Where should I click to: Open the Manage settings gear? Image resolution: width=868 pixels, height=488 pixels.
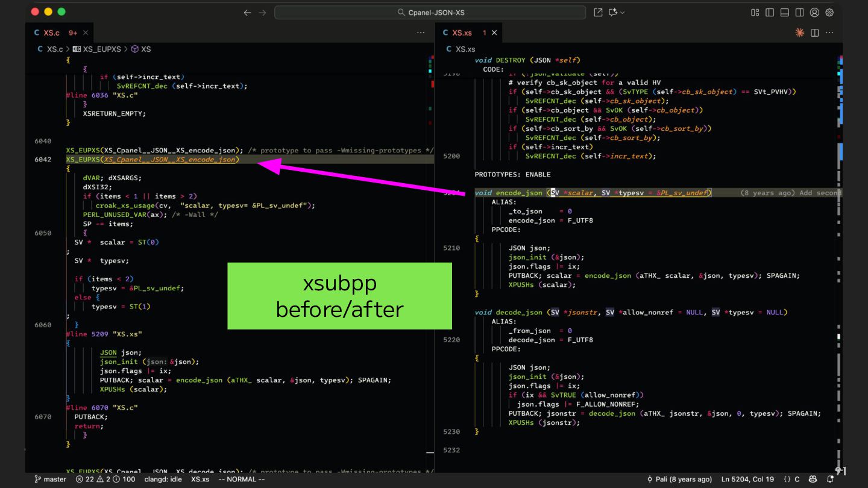(829, 13)
